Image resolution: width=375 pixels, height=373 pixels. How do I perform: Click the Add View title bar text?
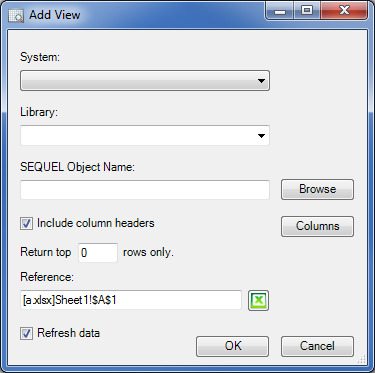point(55,15)
